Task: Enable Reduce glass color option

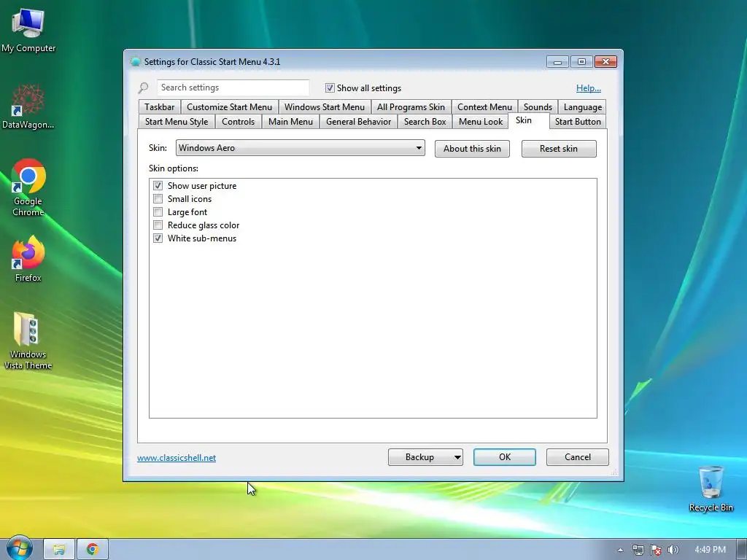Action: click(158, 225)
